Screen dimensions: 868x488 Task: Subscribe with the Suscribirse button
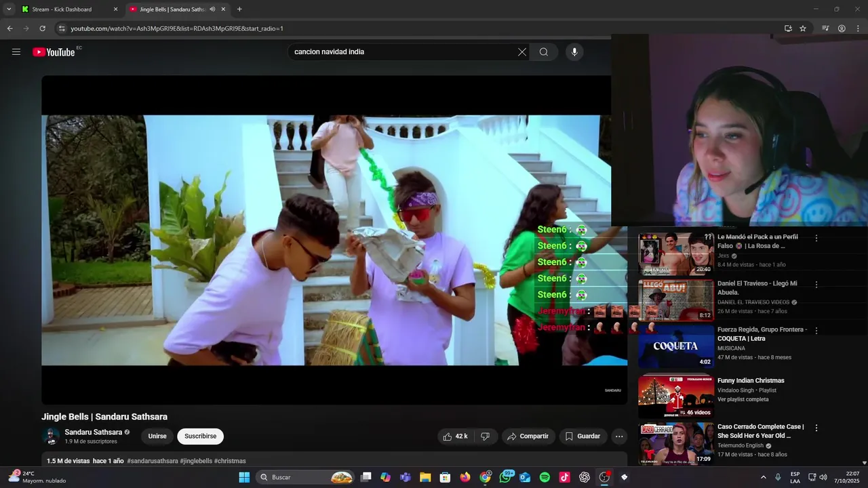(x=201, y=436)
